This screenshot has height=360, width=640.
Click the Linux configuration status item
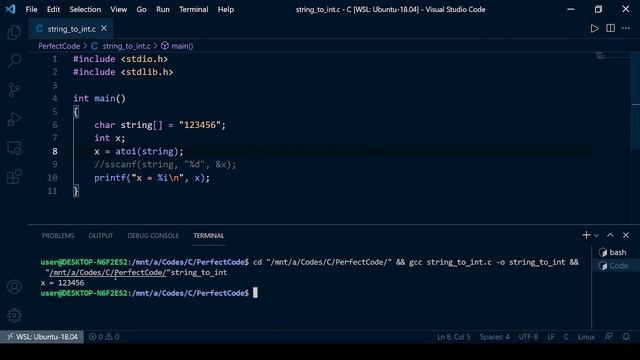click(586, 337)
